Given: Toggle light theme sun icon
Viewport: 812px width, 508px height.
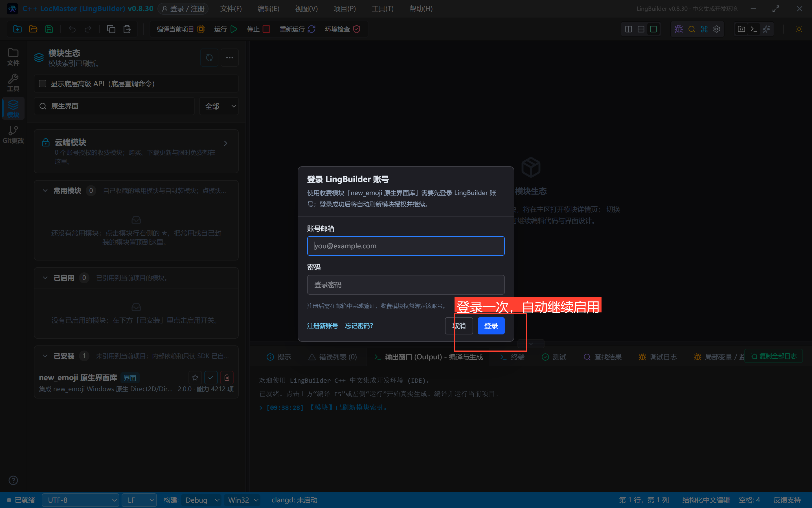Looking at the screenshot, I should [x=799, y=29].
